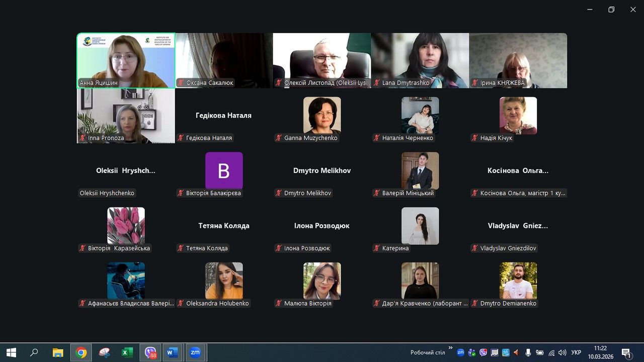Screen dimensions: 644x362
Task: Click the large centered name Тетяна Коляда
Action: tap(224, 226)
